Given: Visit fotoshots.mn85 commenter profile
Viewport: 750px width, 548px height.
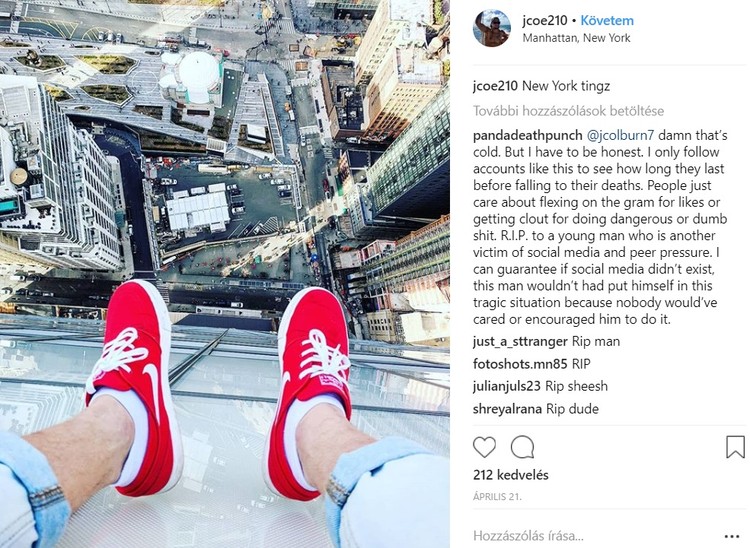Looking at the screenshot, I should (520, 364).
